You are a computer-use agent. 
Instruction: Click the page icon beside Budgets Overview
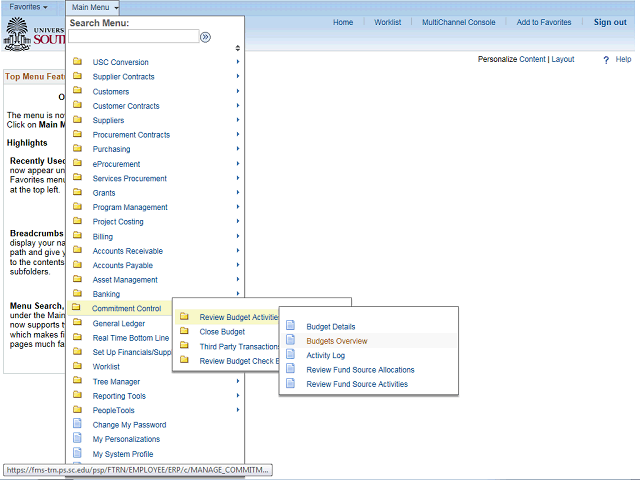290,340
